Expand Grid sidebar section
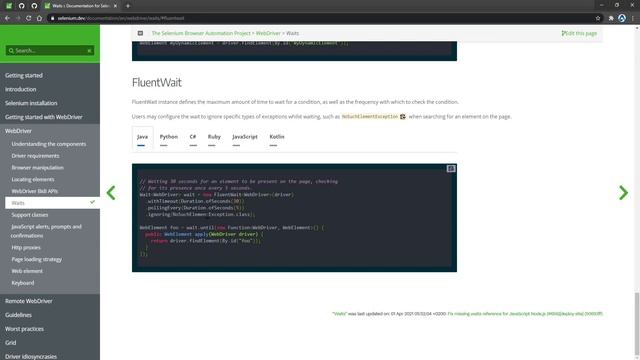Image resolution: width=640 pixels, height=360 pixels. coord(11,343)
